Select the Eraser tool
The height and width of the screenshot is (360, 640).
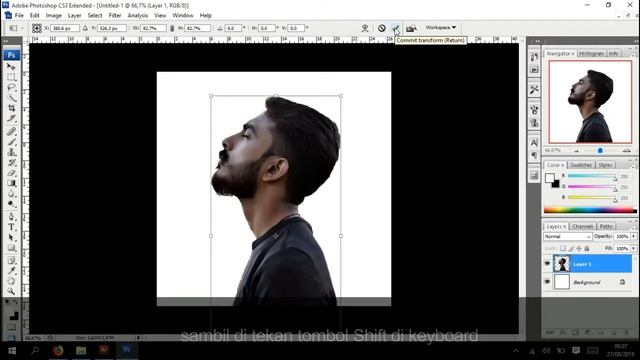[11, 173]
